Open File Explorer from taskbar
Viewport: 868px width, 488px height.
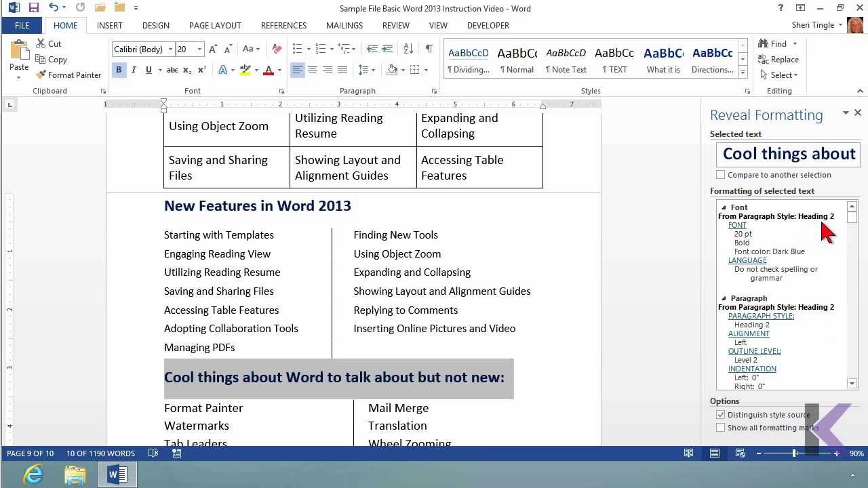(x=75, y=474)
